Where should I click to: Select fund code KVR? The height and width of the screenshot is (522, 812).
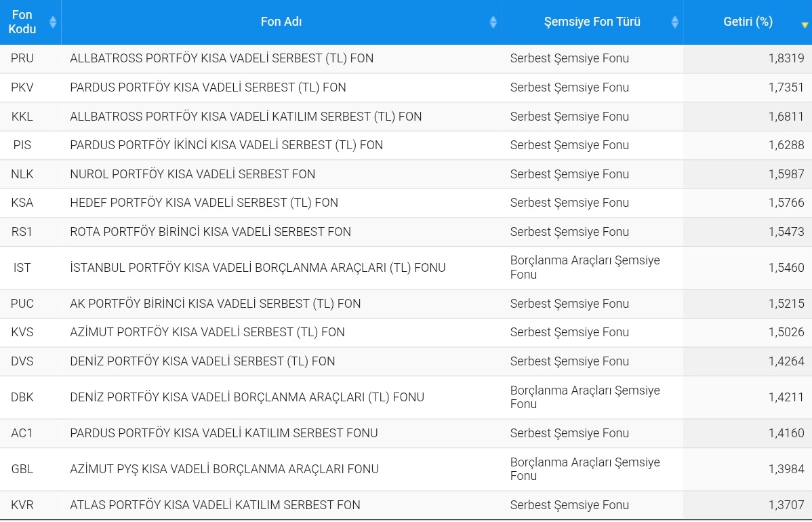click(22, 505)
